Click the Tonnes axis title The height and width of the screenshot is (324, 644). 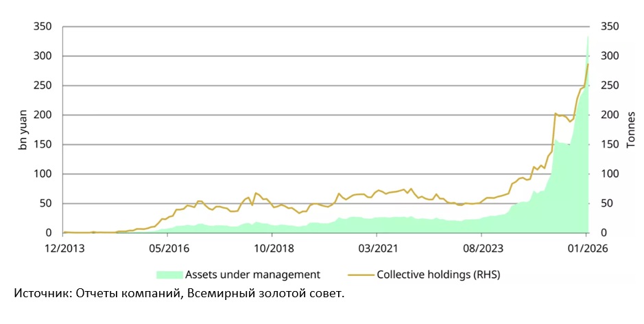pyautogui.click(x=630, y=130)
